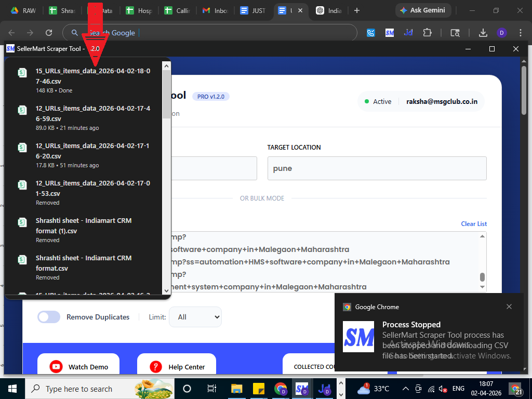Reload the current page
Image resolution: width=532 pixels, height=399 pixels.
(49, 33)
